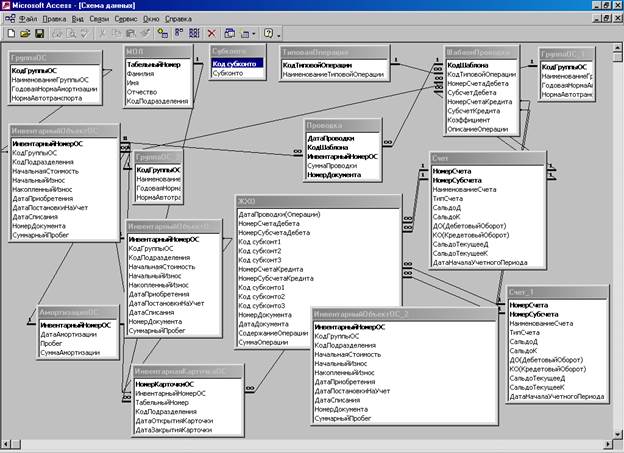Viewport: 624px width, 453px height.
Task: Select the highlighted Код субконто field
Action: 234,63
